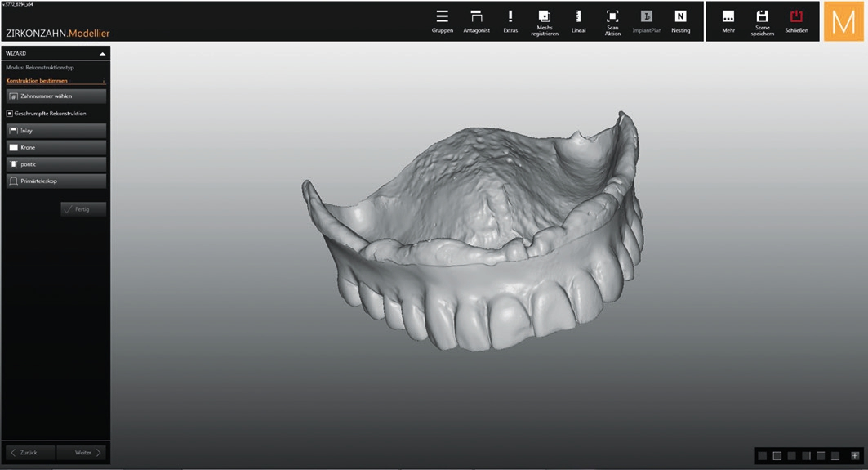Image resolution: width=868 pixels, height=470 pixels.
Task: Collapse the WIZARD panel arrow
Action: point(102,54)
